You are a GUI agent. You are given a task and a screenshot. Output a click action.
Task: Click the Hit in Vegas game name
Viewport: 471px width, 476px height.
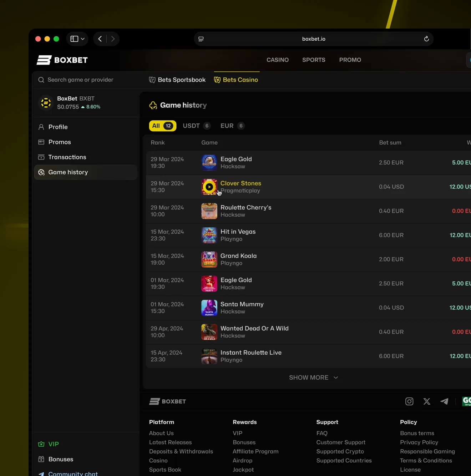[x=238, y=232]
